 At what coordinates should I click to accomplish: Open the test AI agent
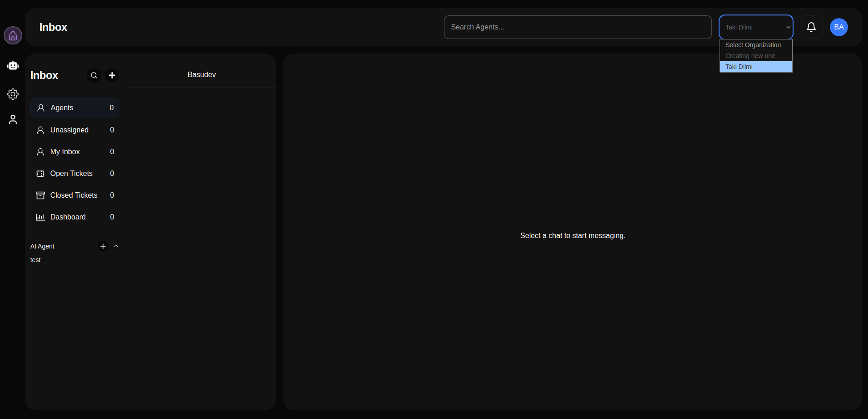(x=35, y=260)
